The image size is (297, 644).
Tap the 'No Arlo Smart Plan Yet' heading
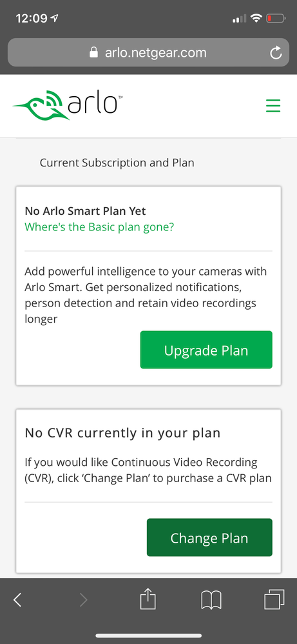(x=85, y=211)
